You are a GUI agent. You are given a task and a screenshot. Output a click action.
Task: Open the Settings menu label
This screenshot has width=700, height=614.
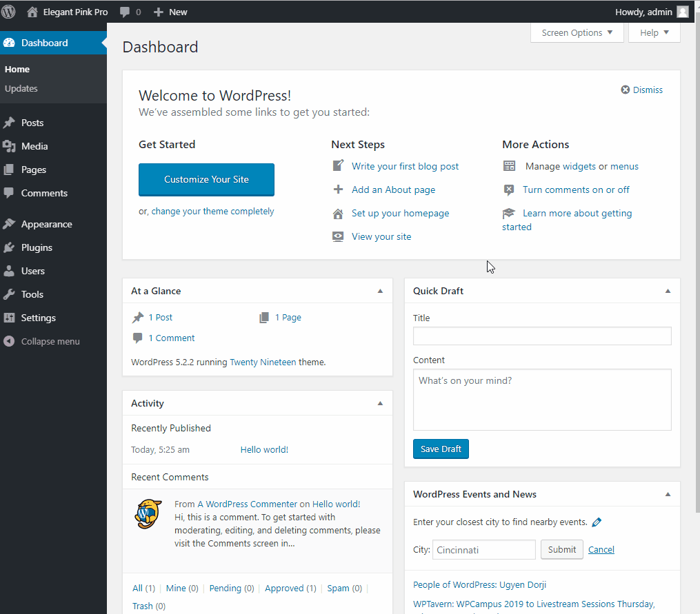(39, 318)
